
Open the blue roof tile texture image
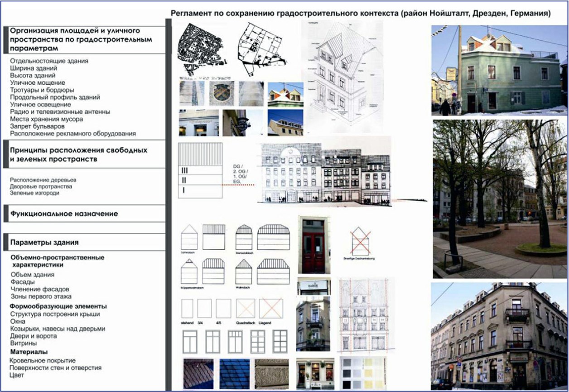point(234,374)
